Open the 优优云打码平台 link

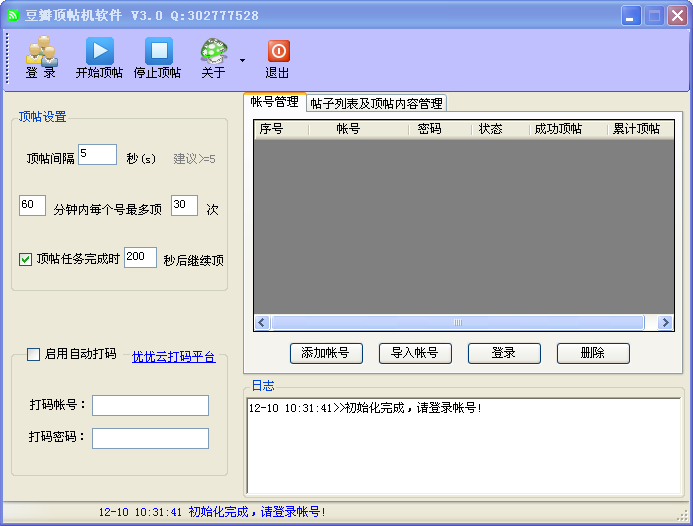174,356
